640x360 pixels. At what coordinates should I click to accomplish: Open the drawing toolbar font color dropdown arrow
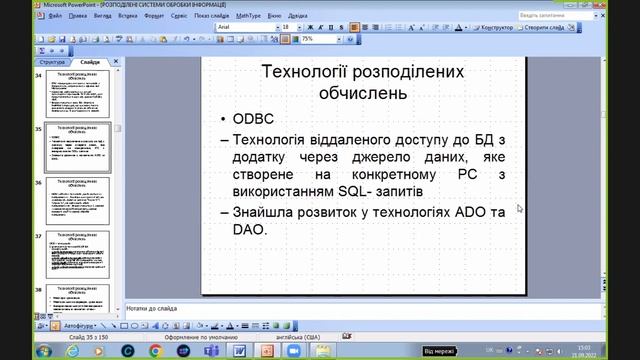pos(237,326)
